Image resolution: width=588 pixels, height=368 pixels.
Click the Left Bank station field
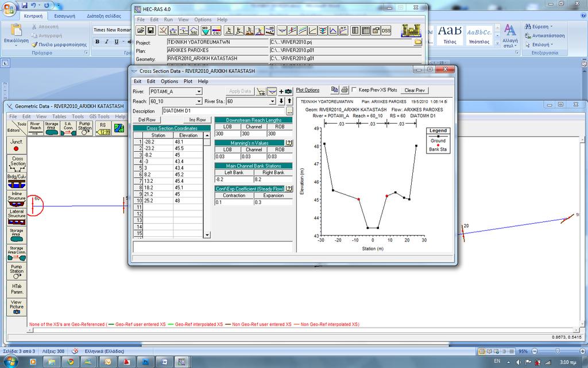[x=234, y=179]
